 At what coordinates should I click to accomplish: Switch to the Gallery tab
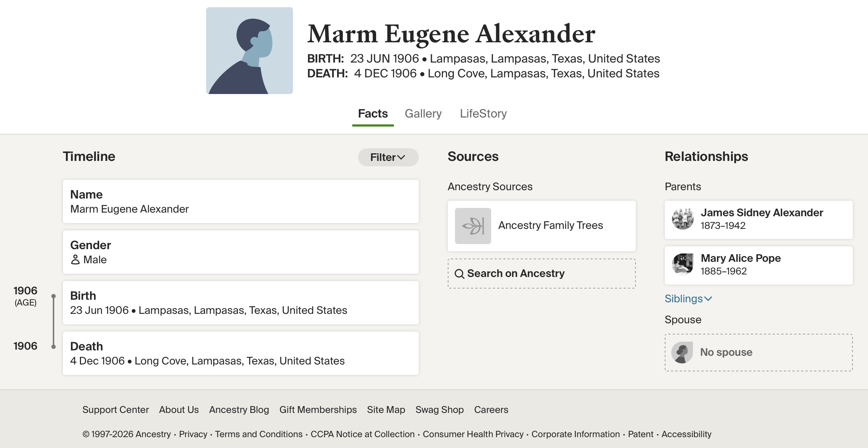tap(423, 114)
